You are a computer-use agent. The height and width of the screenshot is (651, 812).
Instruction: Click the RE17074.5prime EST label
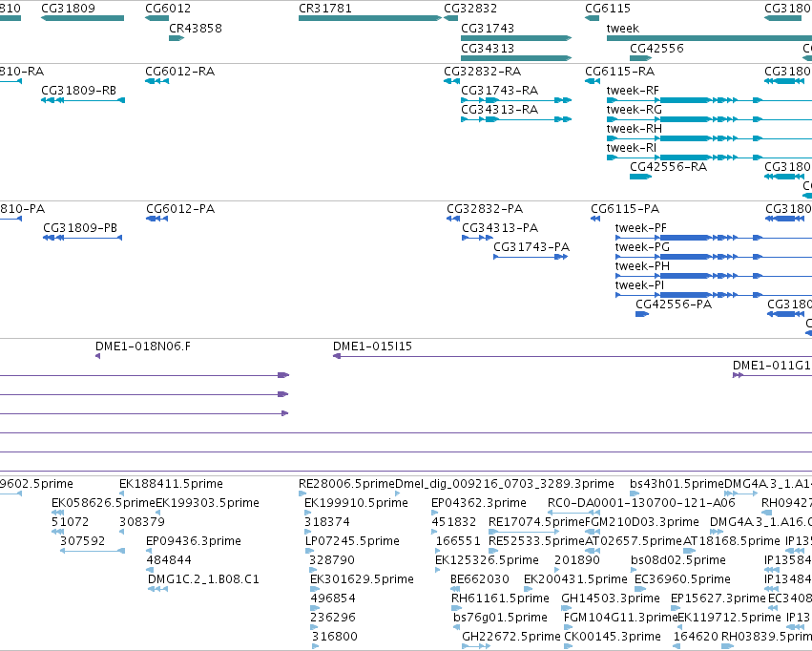(x=536, y=522)
